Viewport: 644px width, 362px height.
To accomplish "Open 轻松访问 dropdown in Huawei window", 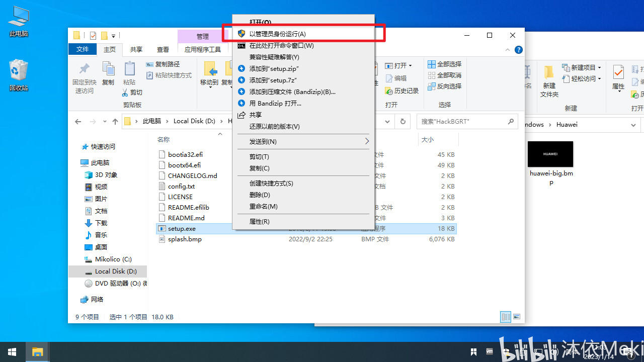I will (582, 78).
